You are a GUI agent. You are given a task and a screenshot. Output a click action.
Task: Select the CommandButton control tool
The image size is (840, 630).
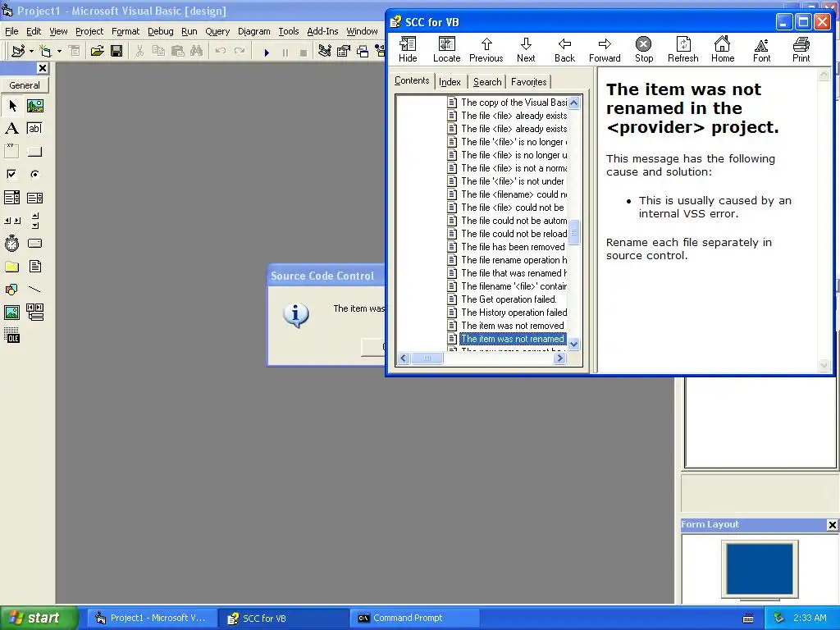(x=34, y=151)
